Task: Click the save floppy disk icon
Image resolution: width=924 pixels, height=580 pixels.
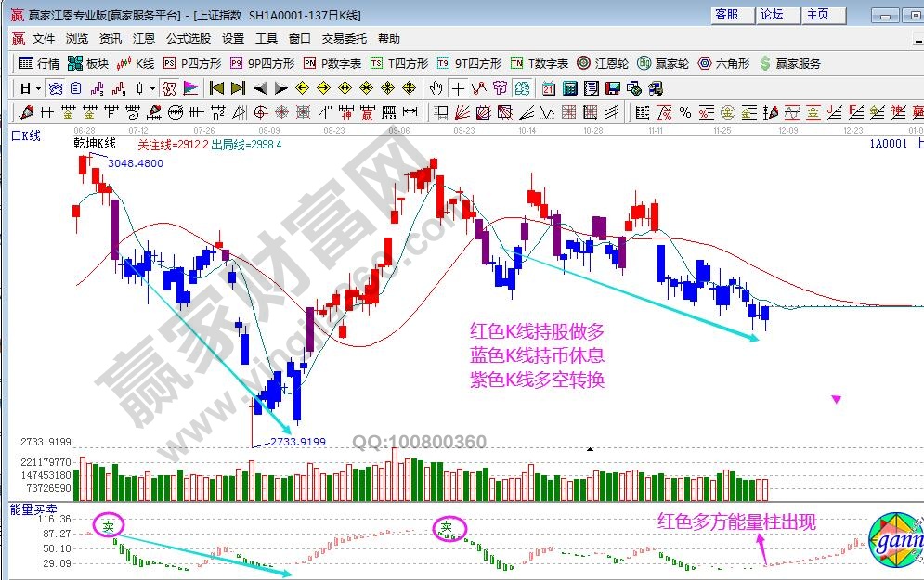Action: point(611,88)
